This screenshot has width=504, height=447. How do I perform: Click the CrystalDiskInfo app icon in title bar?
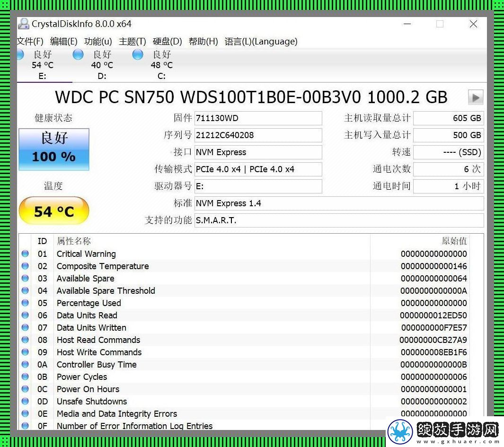coord(24,24)
